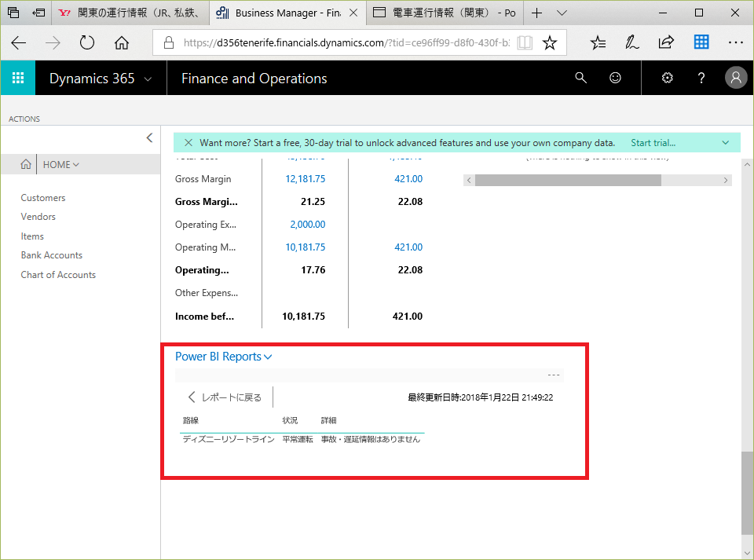Screen dimensions: 754x560
Task: Click the browser share icon
Action: click(x=666, y=42)
